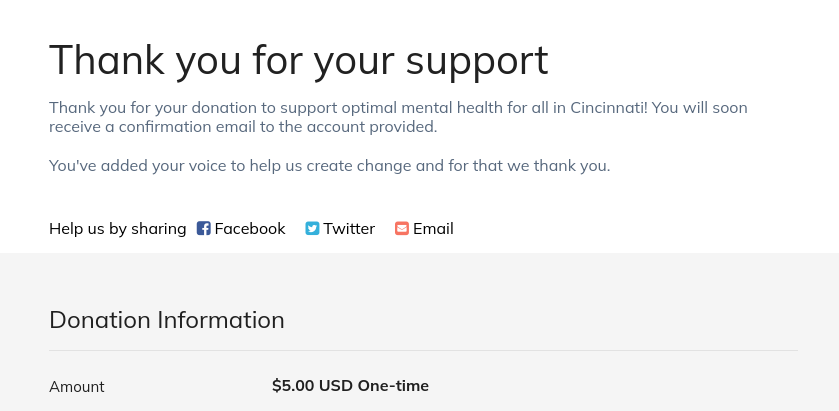Click the "Help us by sharing" label
The image size is (839, 411).
[x=117, y=228]
